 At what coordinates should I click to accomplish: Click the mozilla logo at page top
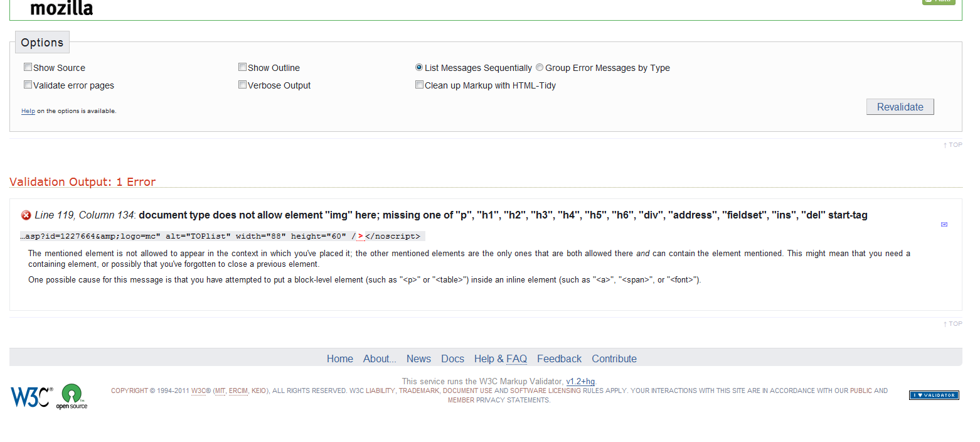pos(61,8)
